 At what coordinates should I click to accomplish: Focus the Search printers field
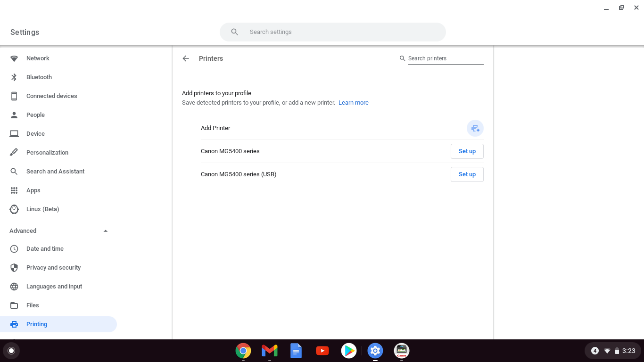pos(445,58)
